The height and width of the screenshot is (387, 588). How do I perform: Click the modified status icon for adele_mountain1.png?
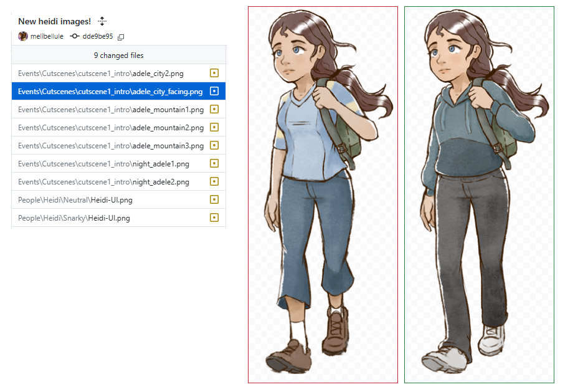(214, 109)
